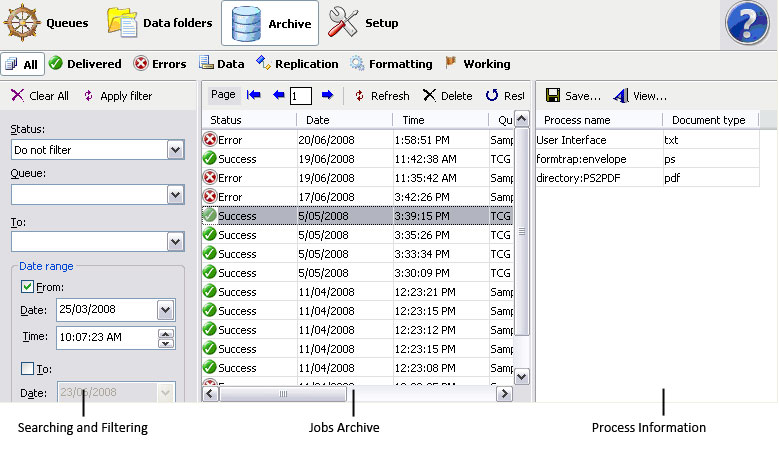Image resolution: width=779 pixels, height=450 pixels.
Task: Click the Qu column header
Action: tap(501, 120)
